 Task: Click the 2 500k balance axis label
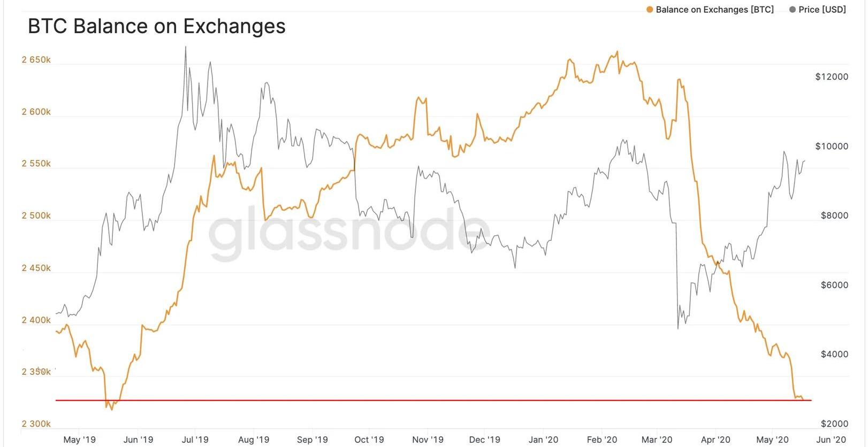tap(36, 215)
